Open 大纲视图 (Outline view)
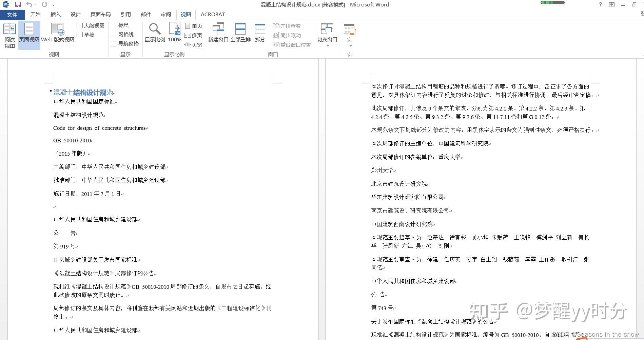 [x=91, y=26]
